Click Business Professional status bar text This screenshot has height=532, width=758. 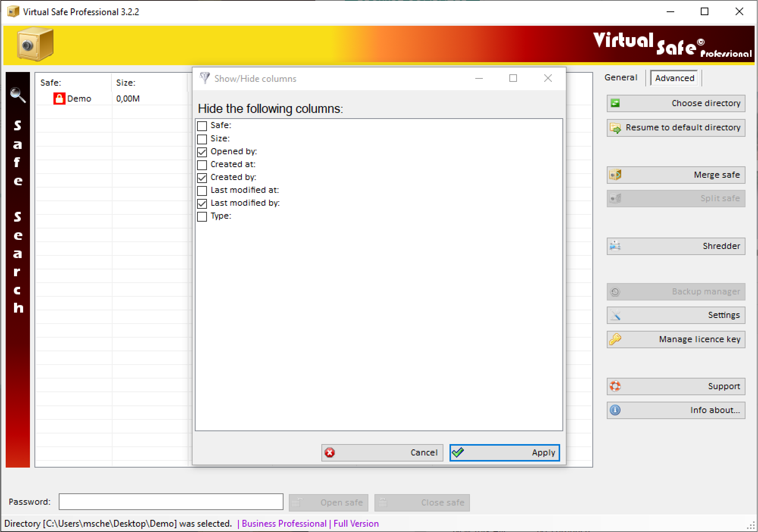pos(284,523)
